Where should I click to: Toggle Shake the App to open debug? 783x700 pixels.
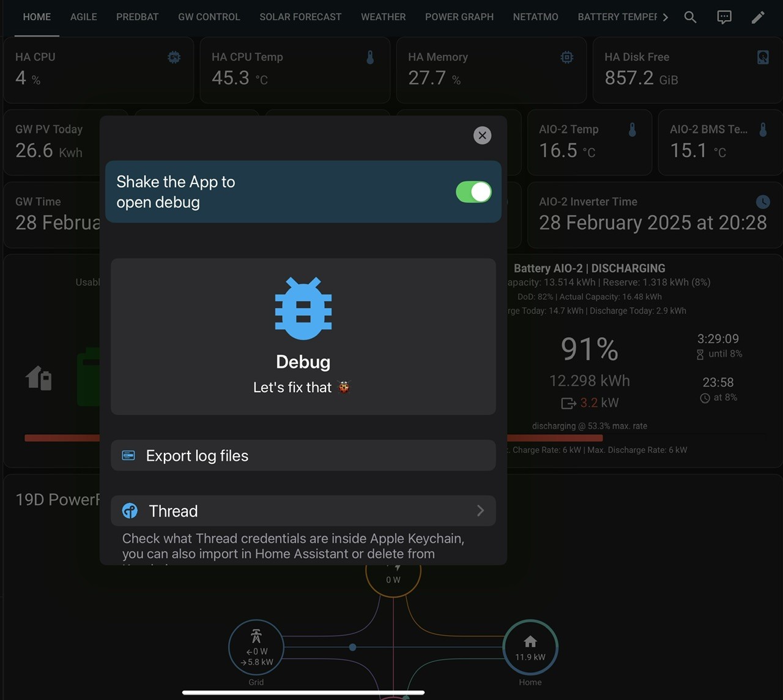pyautogui.click(x=473, y=192)
